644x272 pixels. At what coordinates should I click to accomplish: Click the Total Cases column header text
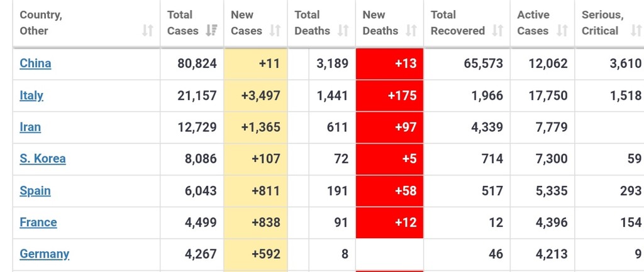(182, 23)
